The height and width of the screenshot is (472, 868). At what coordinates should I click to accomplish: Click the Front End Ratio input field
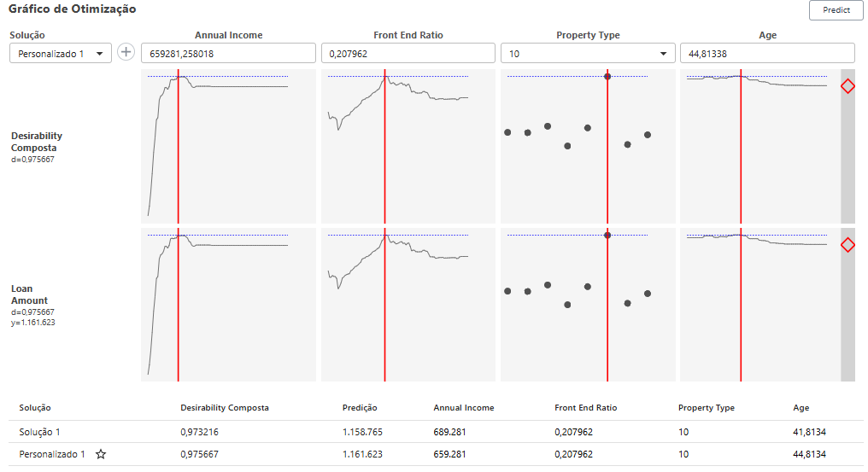pos(408,53)
